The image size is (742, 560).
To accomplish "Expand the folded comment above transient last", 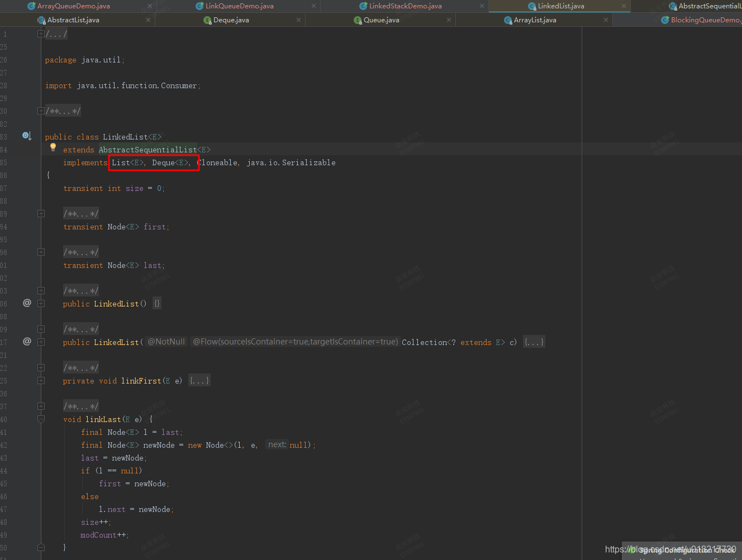I will (41, 252).
